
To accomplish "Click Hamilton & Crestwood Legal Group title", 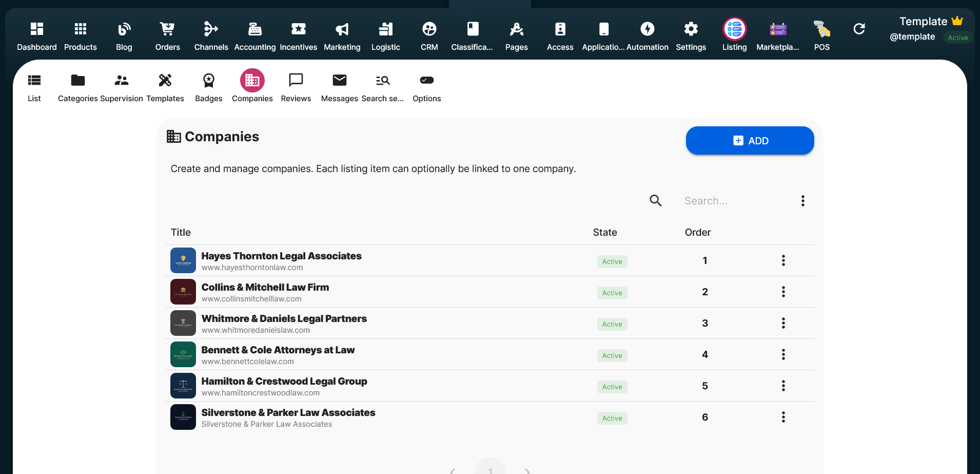I will tap(284, 381).
